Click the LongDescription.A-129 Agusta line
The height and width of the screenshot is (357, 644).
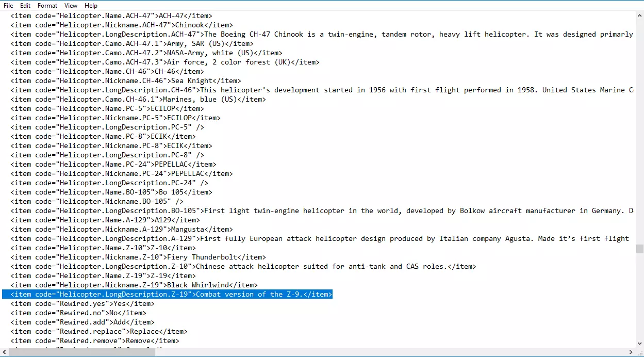(320, 239)
